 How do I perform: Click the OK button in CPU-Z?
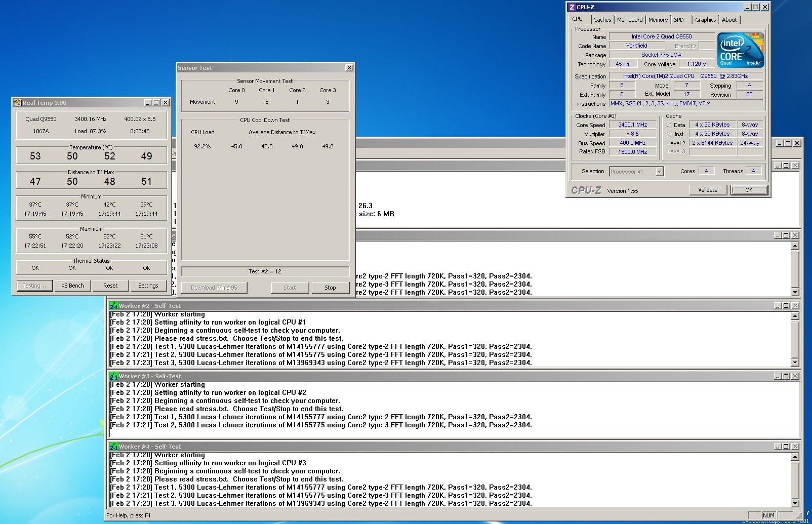749,190
